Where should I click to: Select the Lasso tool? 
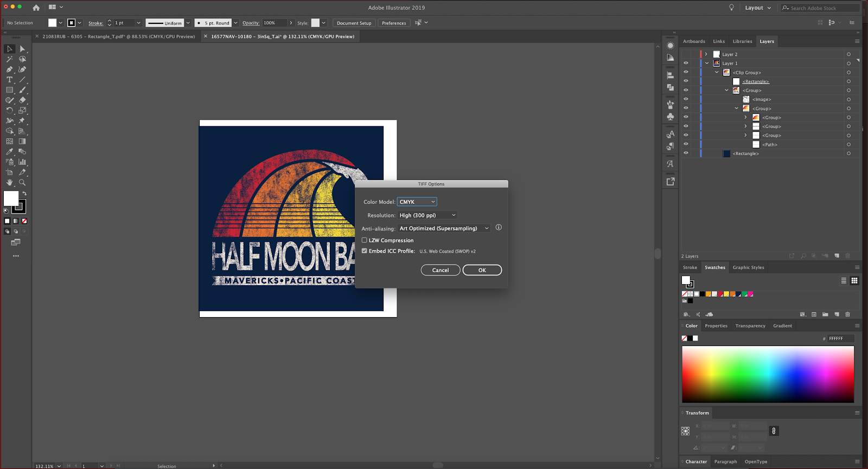pos(22,59)
